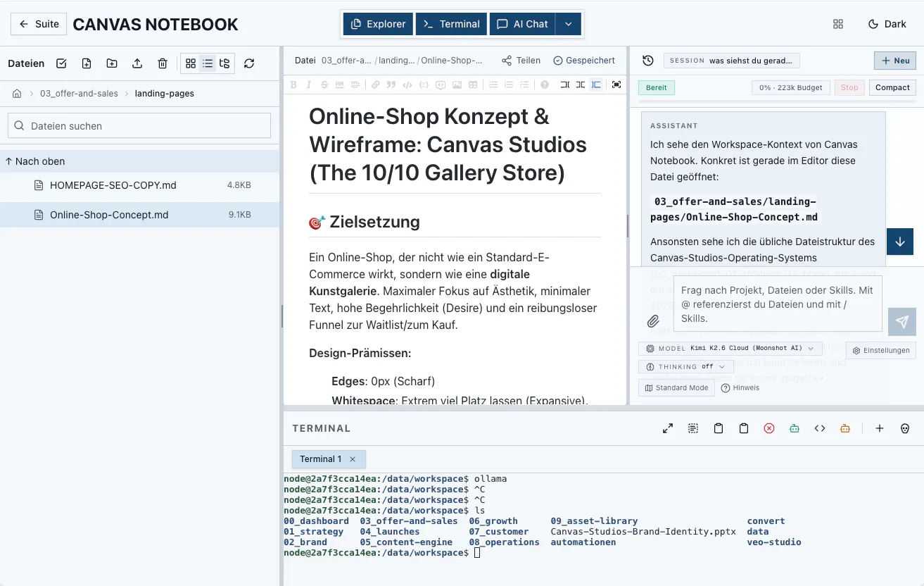The height and width of the screenshot is (586, 924).
Task: Click the trash delete icon in Dateien toolbar
Action: [163, 63]
